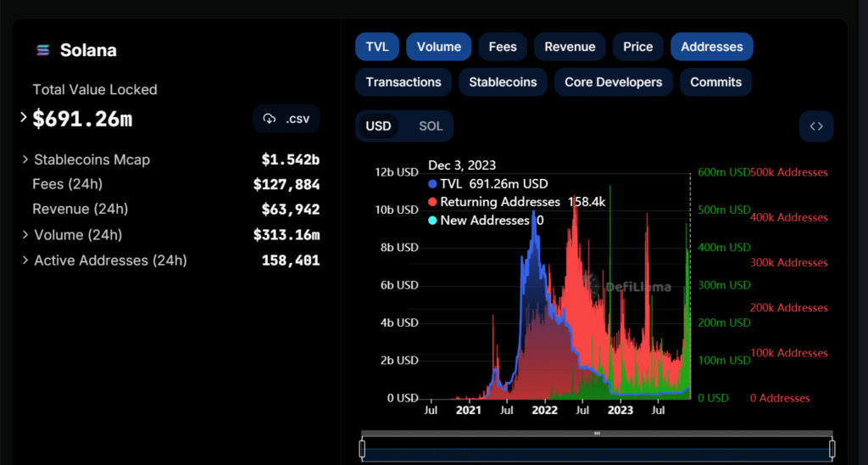Toggle the Volume chart metric
The height and width of the screenshot is (465, 868).
438,47
